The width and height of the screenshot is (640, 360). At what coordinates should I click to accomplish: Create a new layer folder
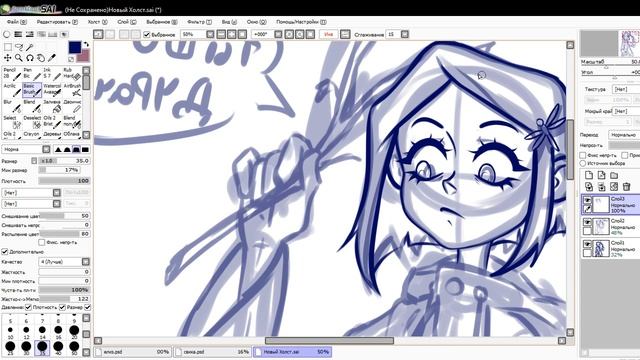pos(614,175)
